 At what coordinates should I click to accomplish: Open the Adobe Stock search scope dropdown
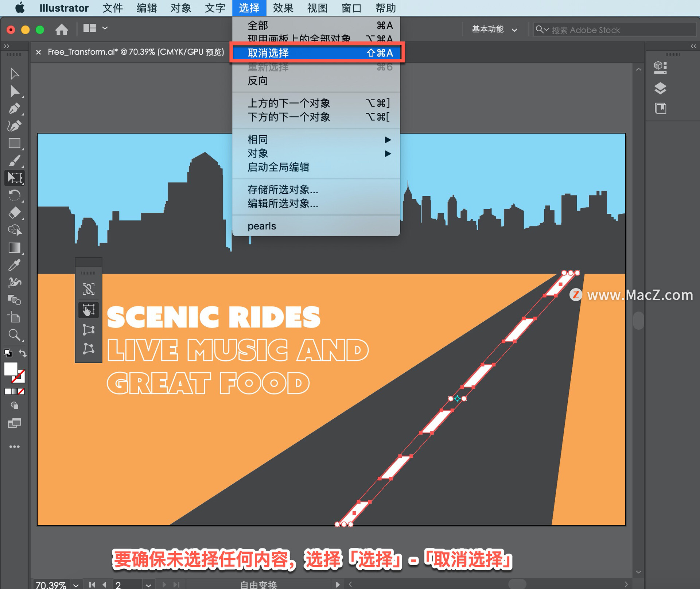click(542, 29)
